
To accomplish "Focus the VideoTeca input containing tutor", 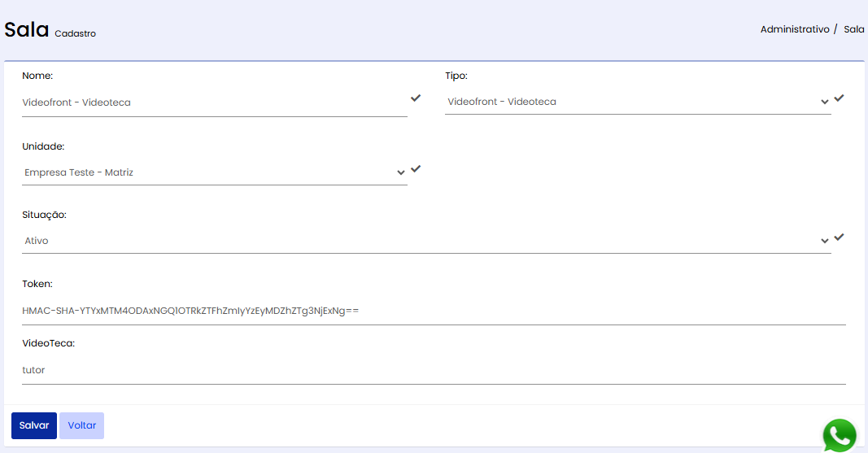I will pyautogui.click(x=434, y=370).
